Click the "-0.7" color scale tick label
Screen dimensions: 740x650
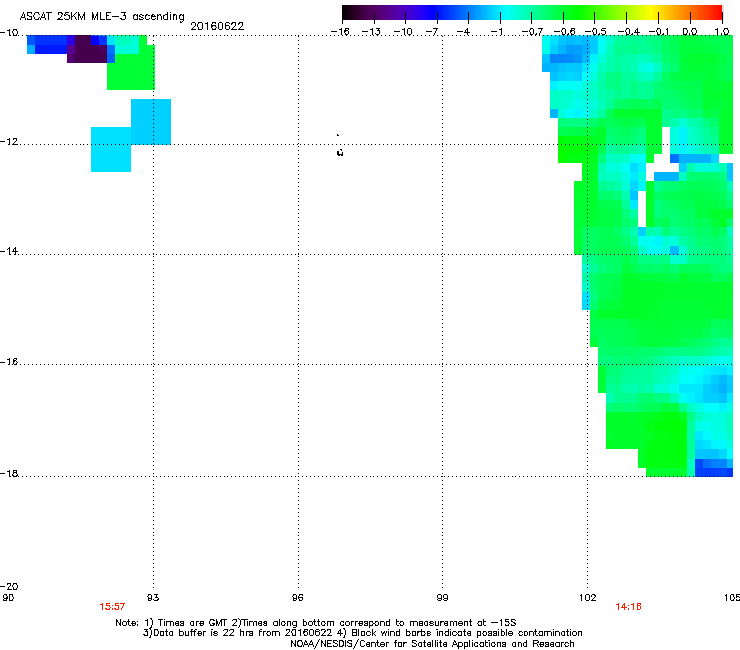coord(532,32)
